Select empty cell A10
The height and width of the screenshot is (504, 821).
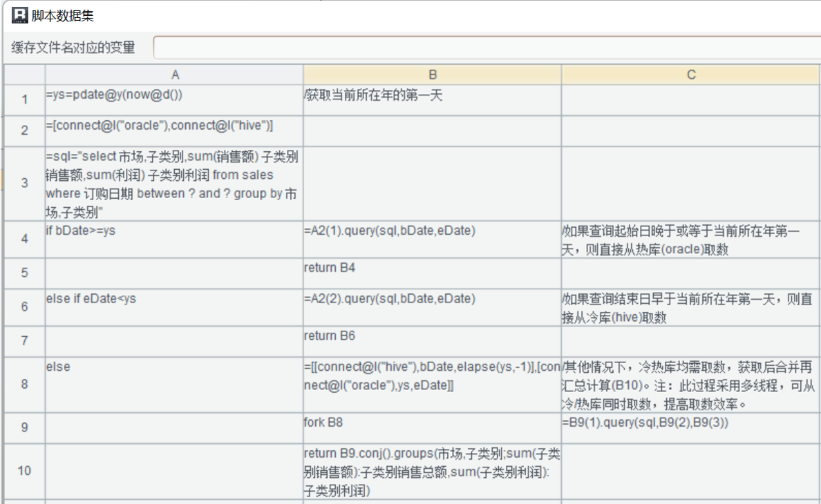click(174, 472)
